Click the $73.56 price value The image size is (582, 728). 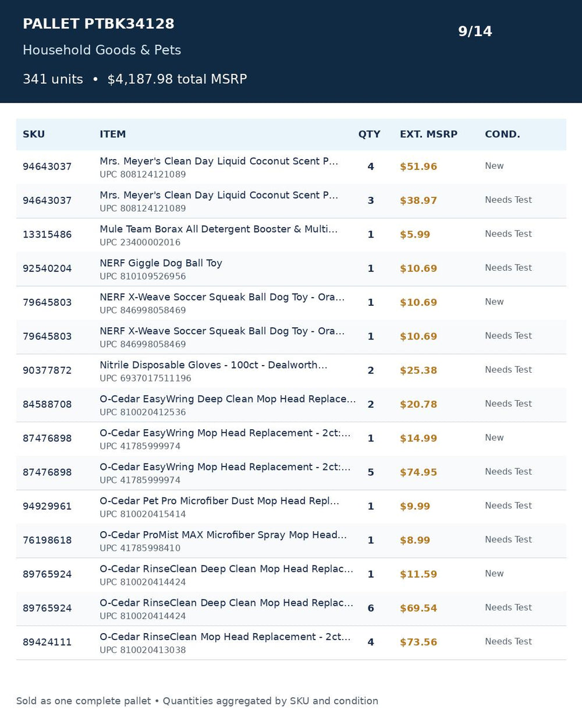tap(418, 642)
